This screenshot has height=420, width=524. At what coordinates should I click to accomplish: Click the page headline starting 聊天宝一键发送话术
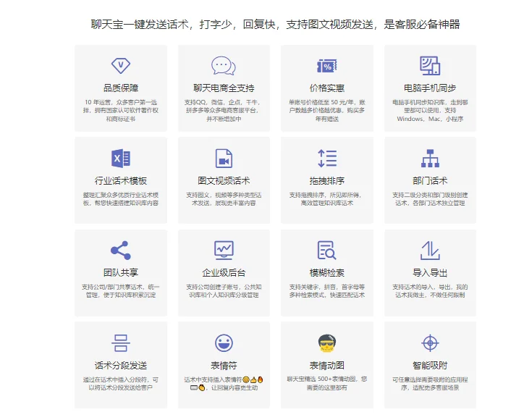(x=275, y=25)
